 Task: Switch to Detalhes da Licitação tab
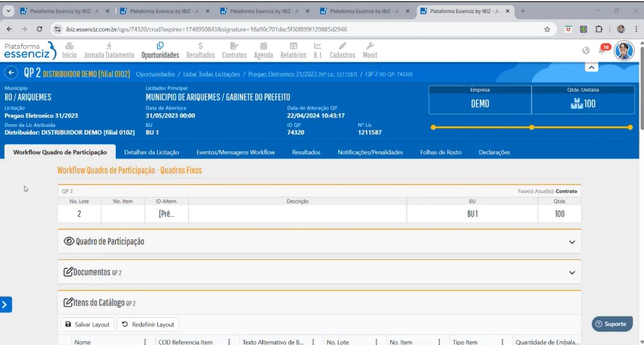click(151, 153)
